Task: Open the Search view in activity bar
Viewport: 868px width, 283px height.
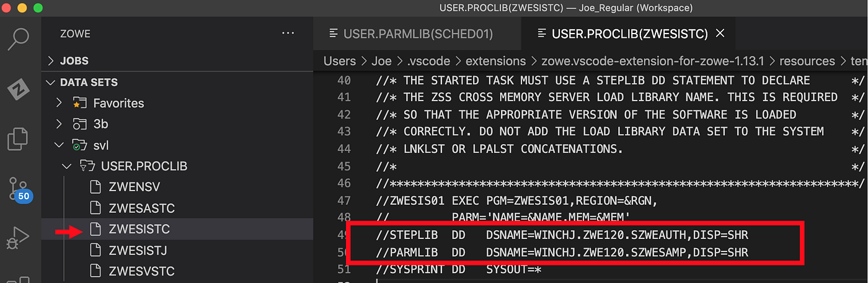Action: coord(19,40)
